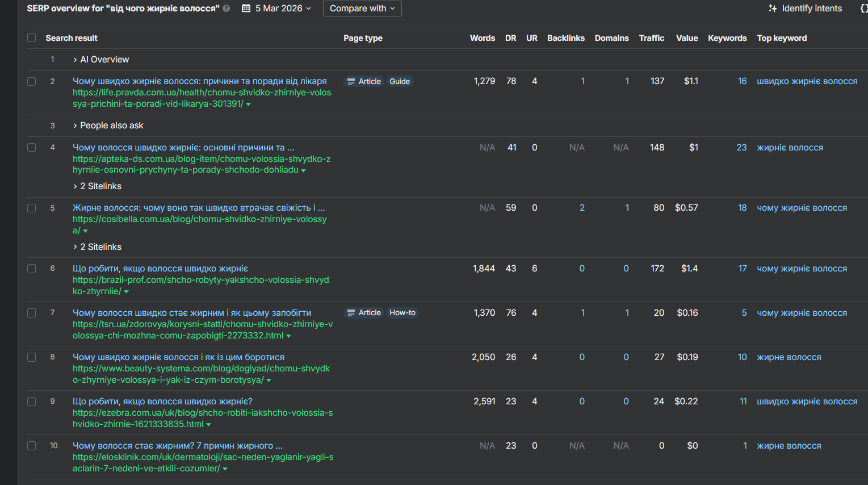This screenshot has height=485, width=868.
Task: Open keywords count 17 for brazil-prof.com
Action: pyautogui.click(x=743, y=269)
